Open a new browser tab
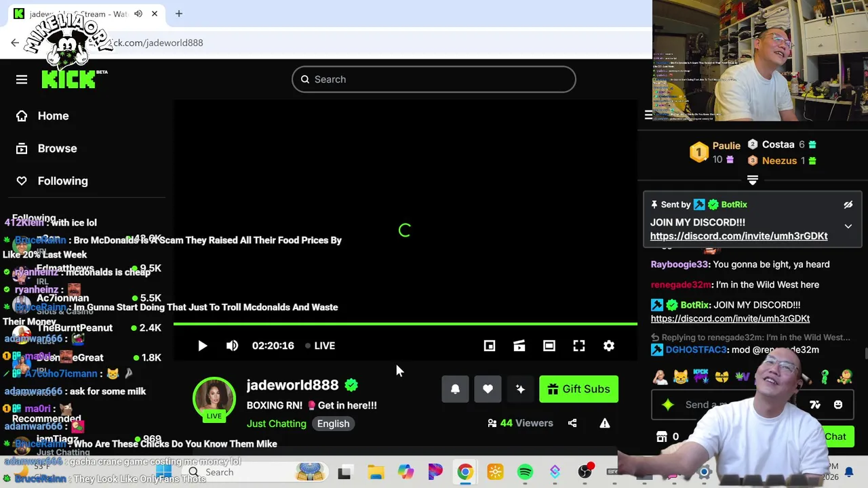The image size is (868, 488). pyautogui.click(x=179, y=14)
